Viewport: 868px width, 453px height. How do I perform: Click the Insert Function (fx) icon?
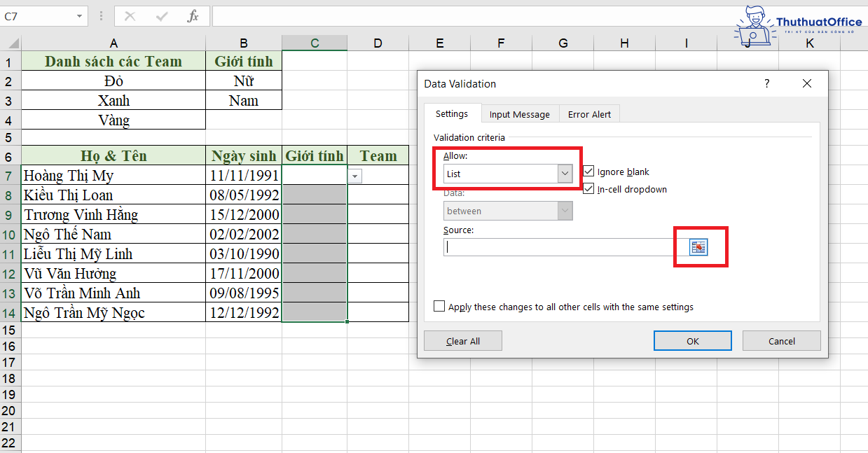click(x=192, y=15)
